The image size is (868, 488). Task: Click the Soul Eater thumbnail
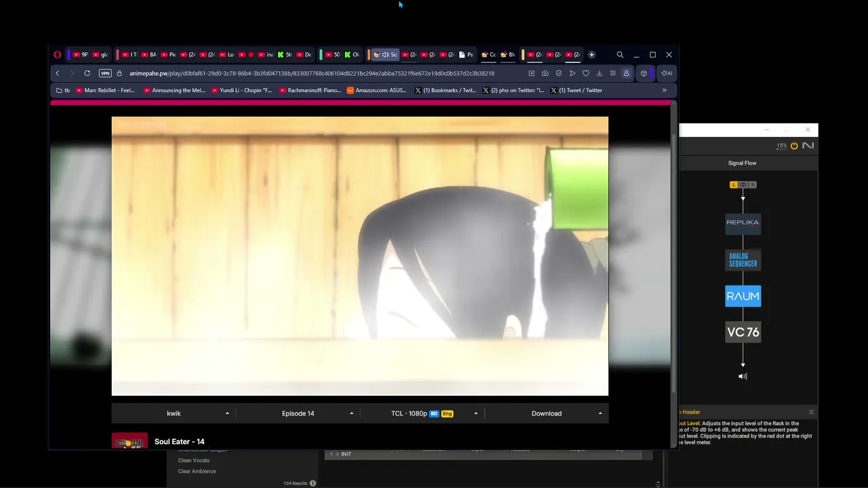click(130, 441)
